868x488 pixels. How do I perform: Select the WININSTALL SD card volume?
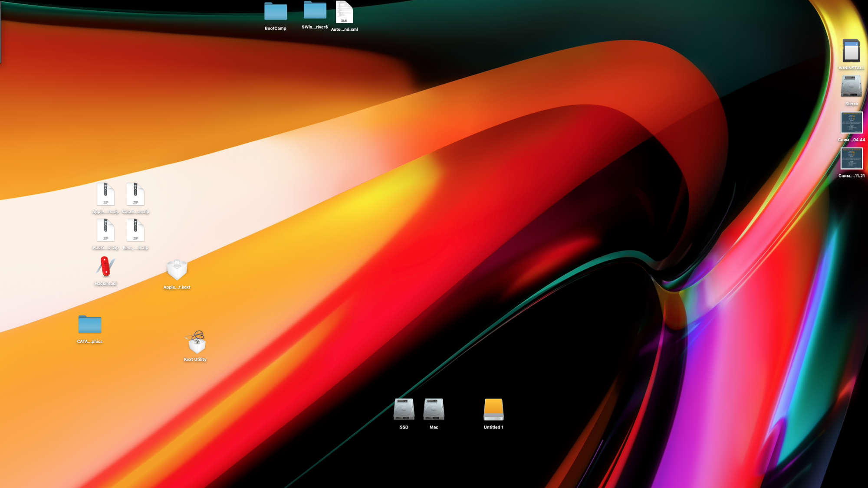tap(851, 51)
